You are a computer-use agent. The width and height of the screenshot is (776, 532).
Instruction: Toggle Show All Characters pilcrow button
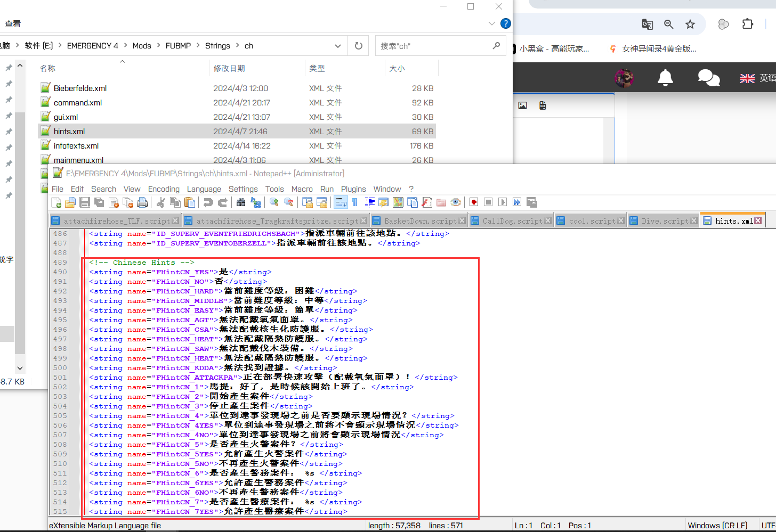(x=354, y=202)
